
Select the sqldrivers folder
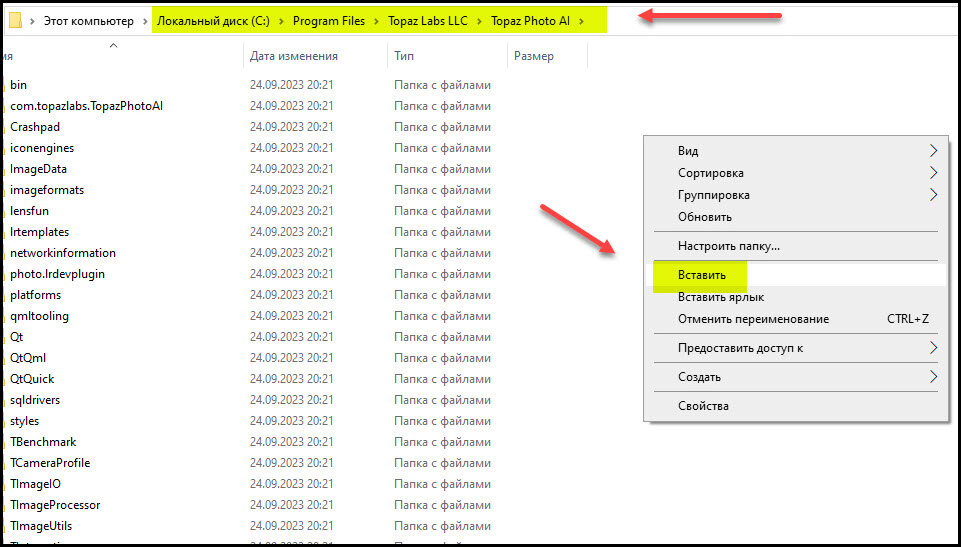click(x=35, y=399)
